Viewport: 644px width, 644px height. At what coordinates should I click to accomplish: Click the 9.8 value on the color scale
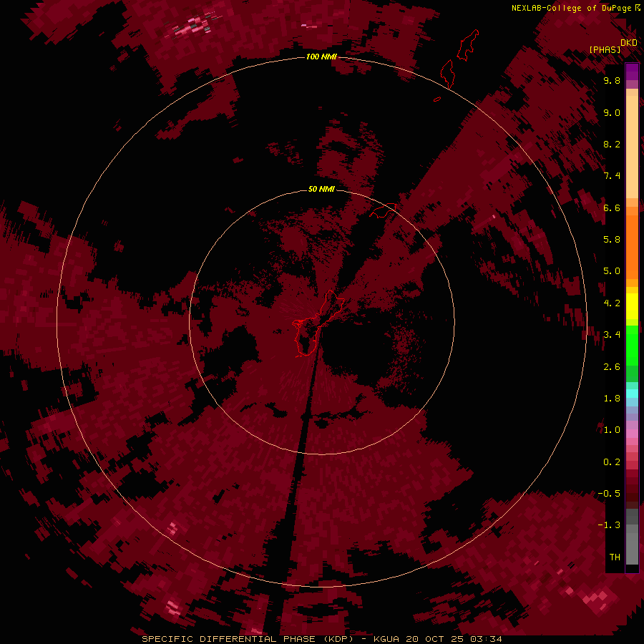click(x=612, y=80)
